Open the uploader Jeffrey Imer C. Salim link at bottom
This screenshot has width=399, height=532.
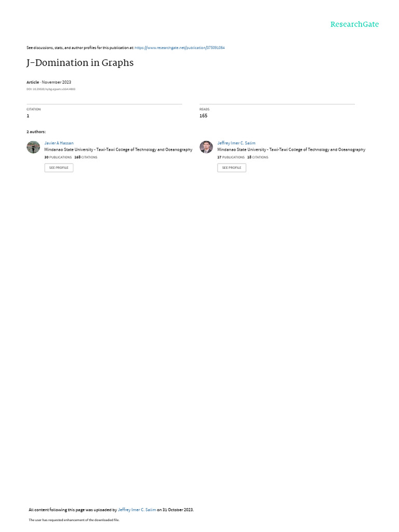click(x=137, y=510)
